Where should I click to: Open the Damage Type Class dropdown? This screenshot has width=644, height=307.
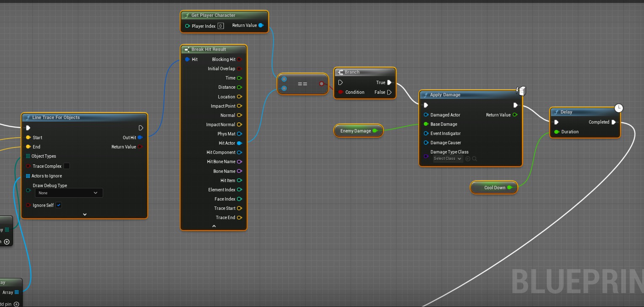pyautogui.click(x=448, y=159)
